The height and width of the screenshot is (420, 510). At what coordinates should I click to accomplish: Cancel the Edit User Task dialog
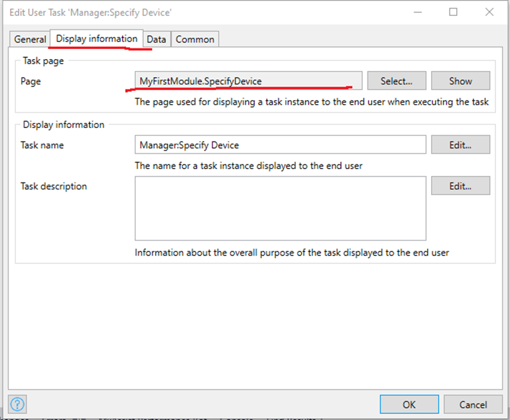pos(473,404)
